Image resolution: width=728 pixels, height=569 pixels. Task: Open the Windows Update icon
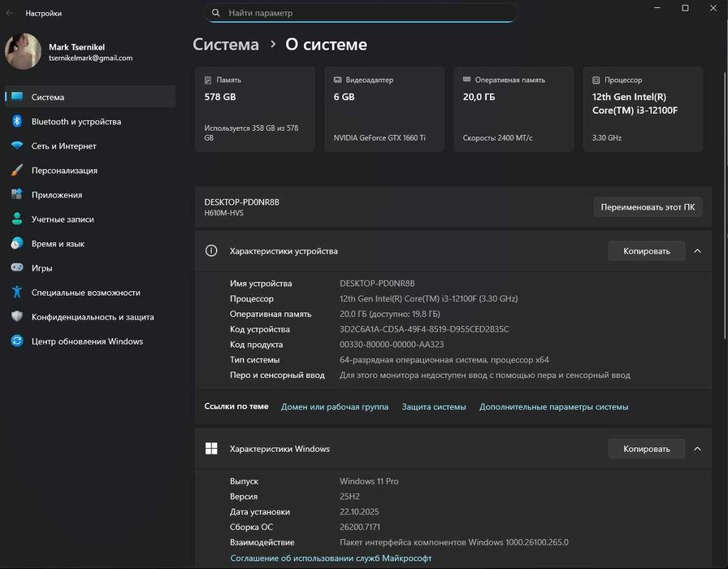(x=16, y=341)
